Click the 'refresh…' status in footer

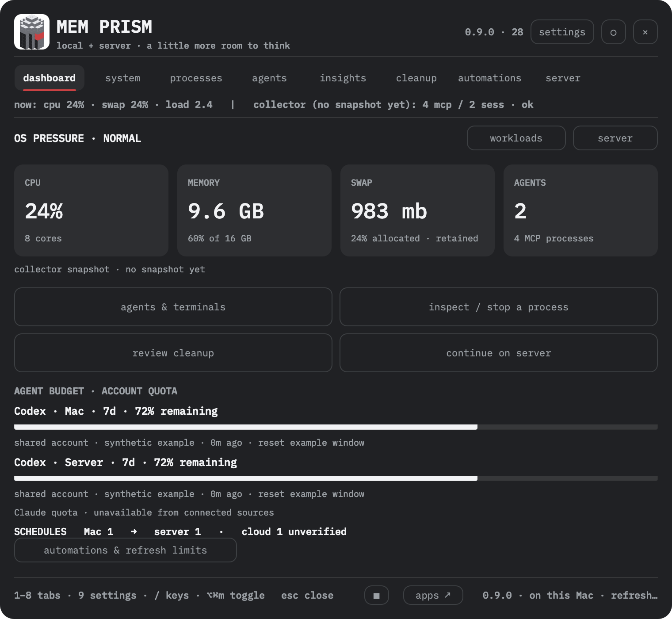(x=634, y=595)
